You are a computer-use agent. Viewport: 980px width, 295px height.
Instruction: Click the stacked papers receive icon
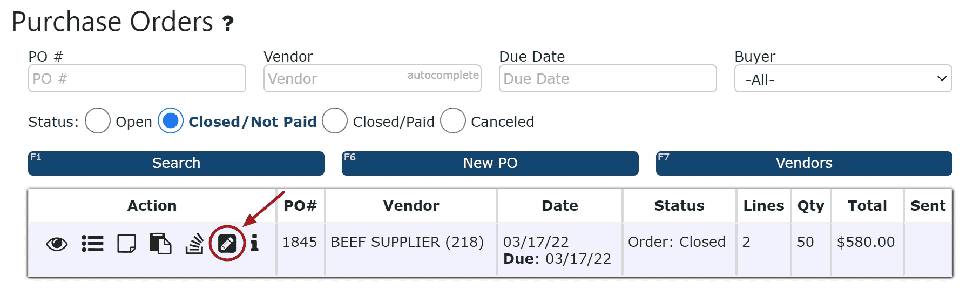click(194, 244)
